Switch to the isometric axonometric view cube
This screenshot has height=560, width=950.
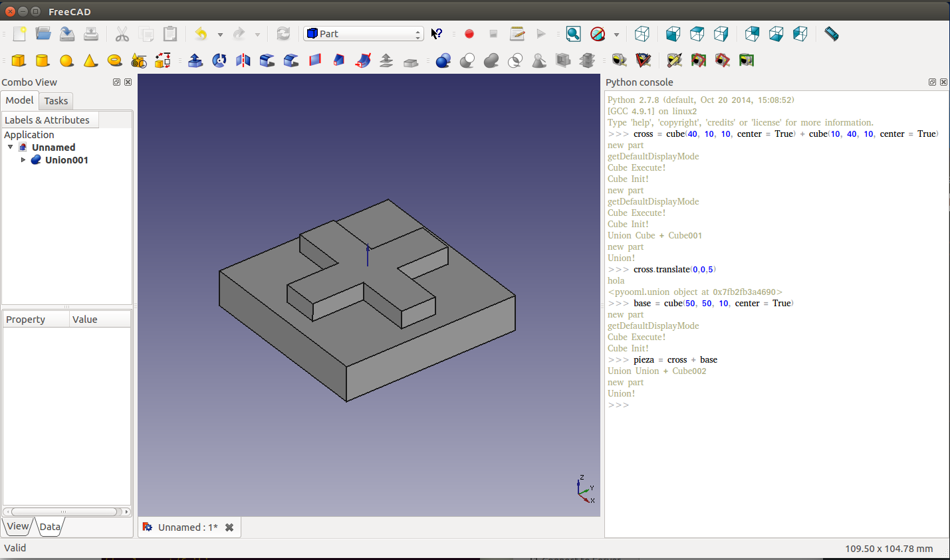(x=642, y=34)
